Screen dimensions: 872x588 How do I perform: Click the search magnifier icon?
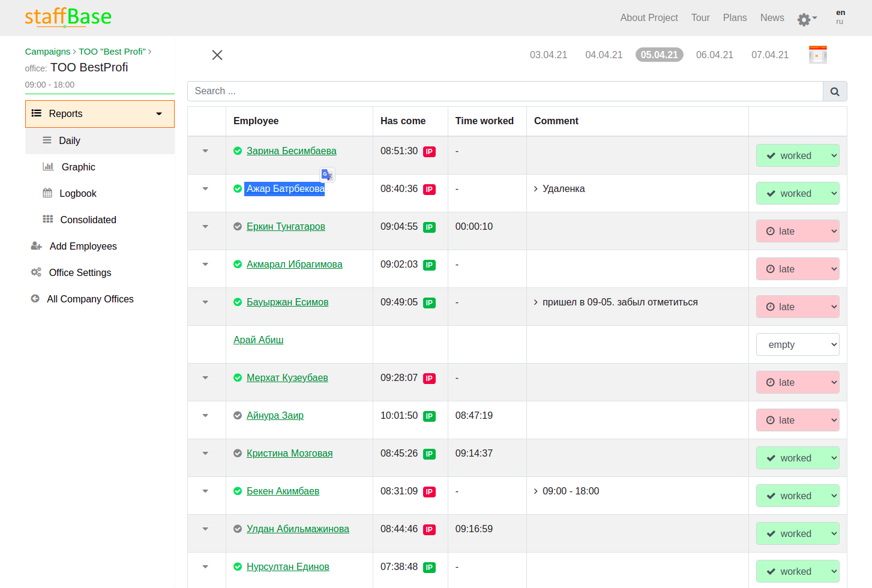click(835, 91)
